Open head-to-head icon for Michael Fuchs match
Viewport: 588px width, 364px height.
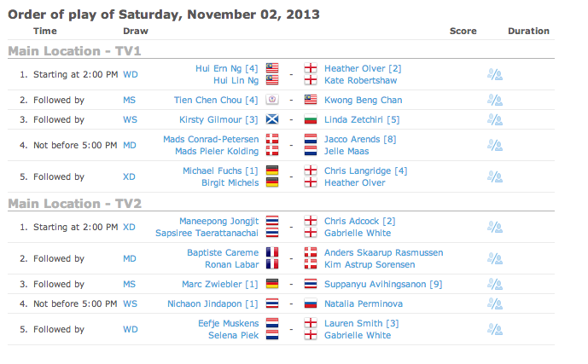point(494,177)
